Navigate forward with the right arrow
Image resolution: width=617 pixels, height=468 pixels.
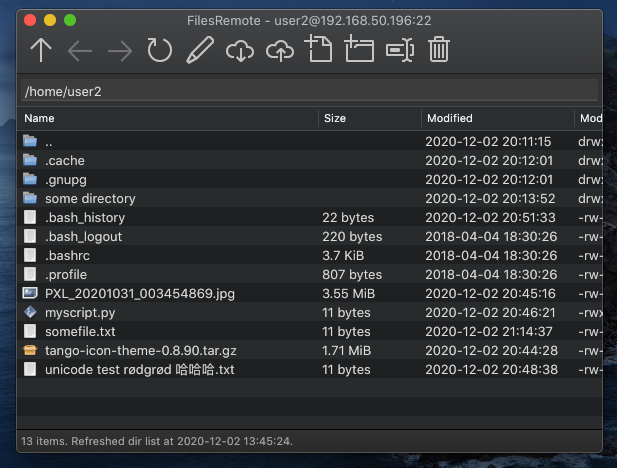(120, 50)
